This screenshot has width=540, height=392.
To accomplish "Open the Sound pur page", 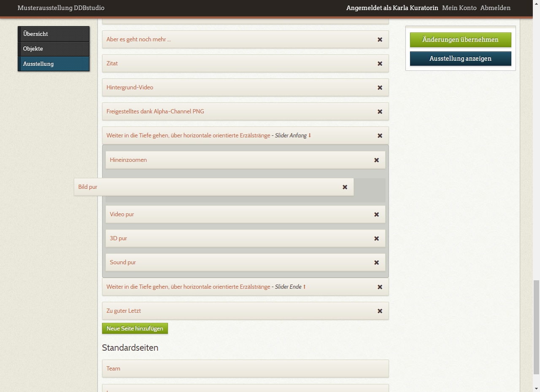I will (123, 263).
